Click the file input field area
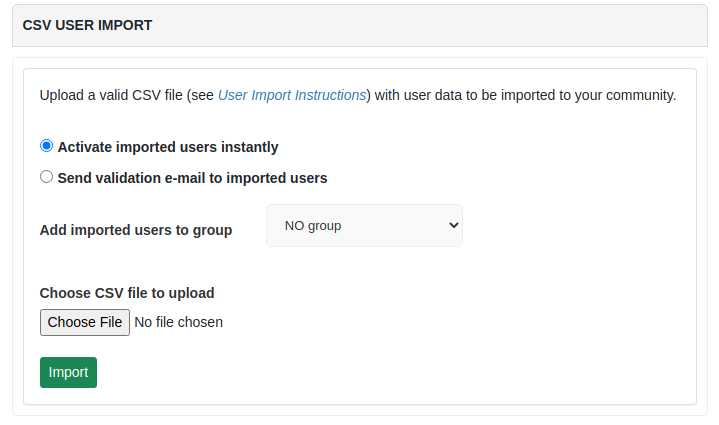The width and height of the screenshot is (719, 425). (132, 322)
